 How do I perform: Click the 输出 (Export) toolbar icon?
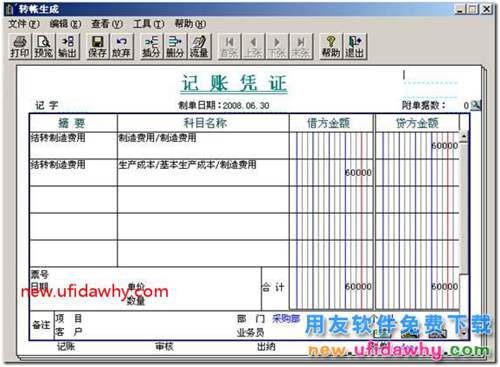68,46
